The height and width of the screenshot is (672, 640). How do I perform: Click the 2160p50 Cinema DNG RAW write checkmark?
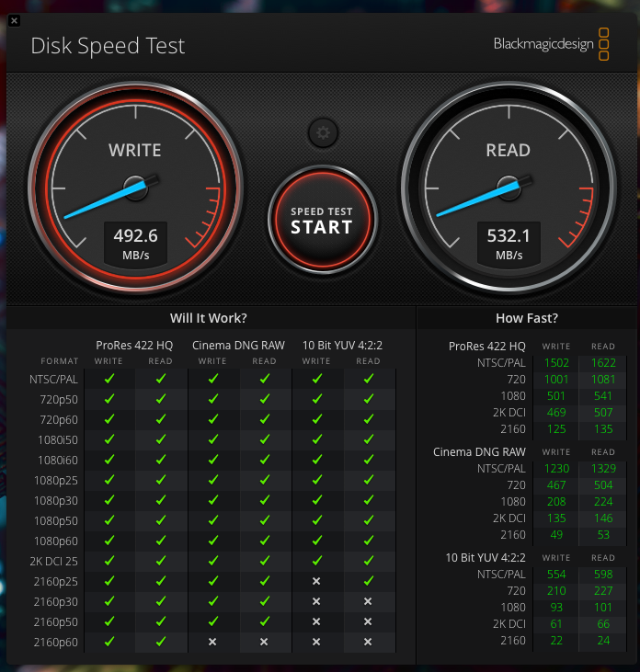click(213, 621)
